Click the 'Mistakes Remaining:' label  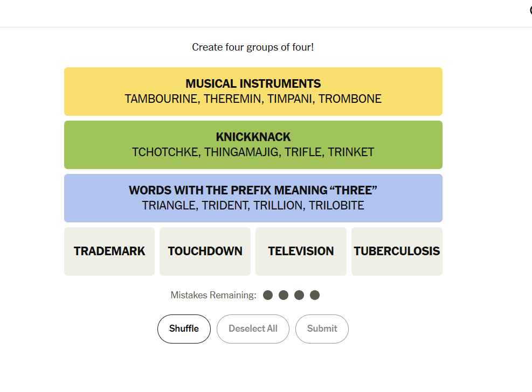point(213,295)
